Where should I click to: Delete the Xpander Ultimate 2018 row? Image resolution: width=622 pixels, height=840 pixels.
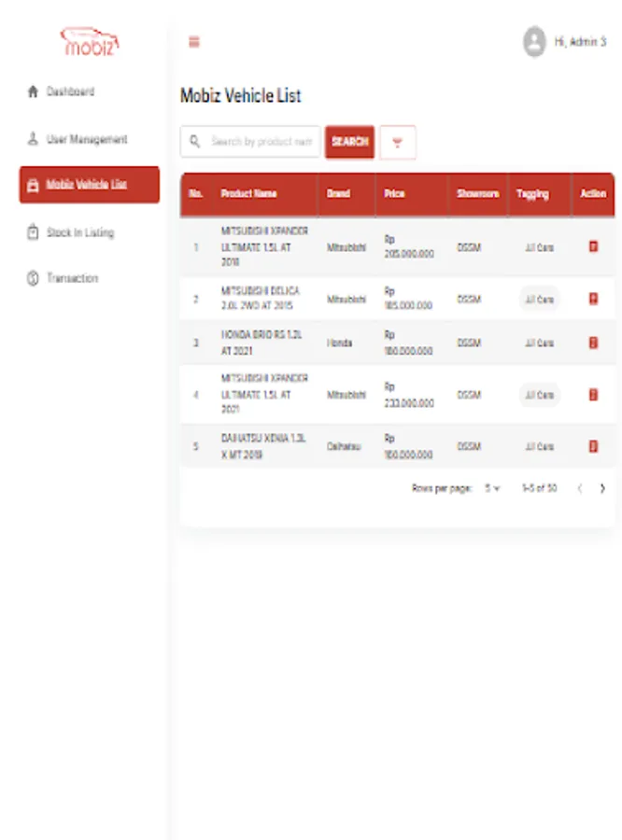[593, 246]
